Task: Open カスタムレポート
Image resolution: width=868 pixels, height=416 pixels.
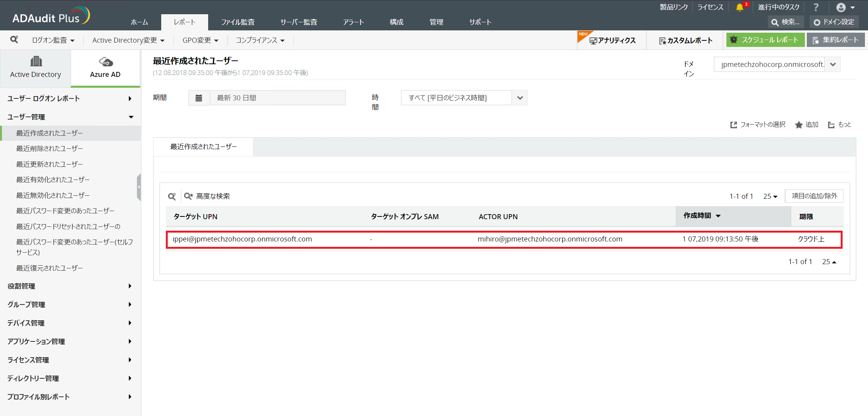Action: coord(686,40)
